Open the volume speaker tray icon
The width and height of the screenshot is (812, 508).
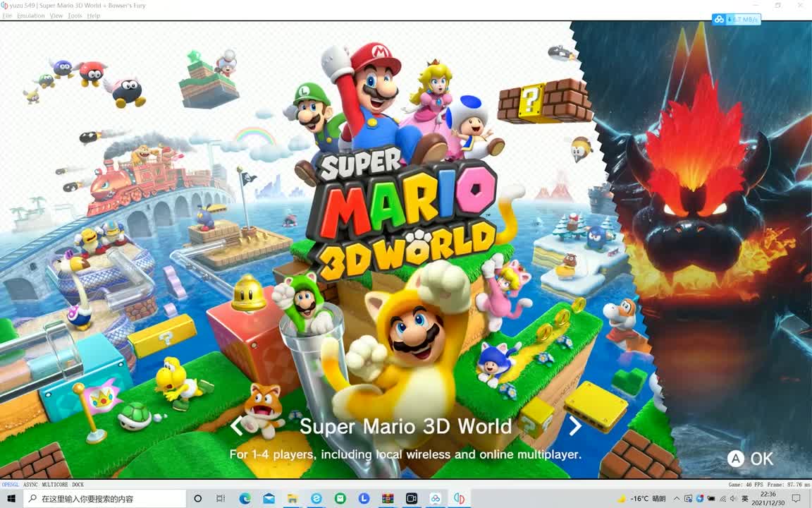tap(733, 498)
